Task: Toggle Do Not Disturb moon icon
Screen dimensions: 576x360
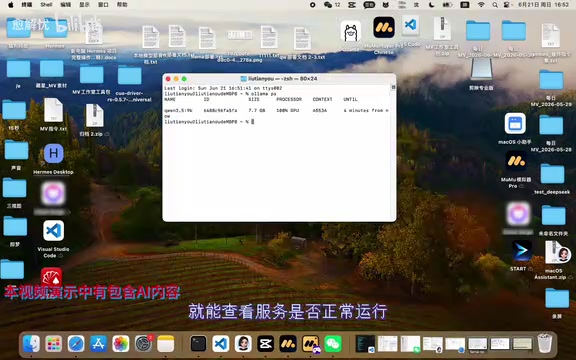Action: (x=431, y=5)
